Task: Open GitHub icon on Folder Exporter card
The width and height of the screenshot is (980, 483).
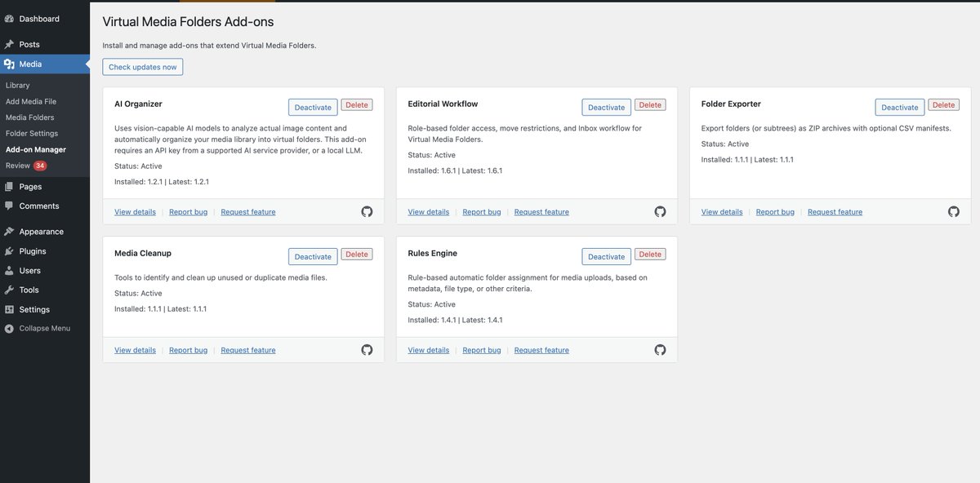Action: pyautogui.click(x=954, y=211)
